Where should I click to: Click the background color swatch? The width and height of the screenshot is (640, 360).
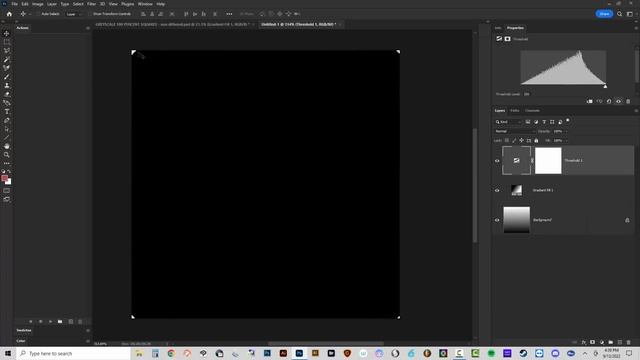pyautogui.click(x=9, y=182)
